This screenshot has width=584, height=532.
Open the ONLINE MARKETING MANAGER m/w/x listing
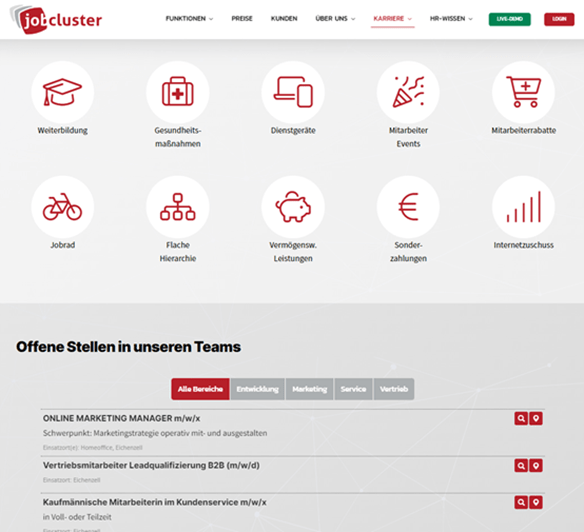tap(121, 418)
